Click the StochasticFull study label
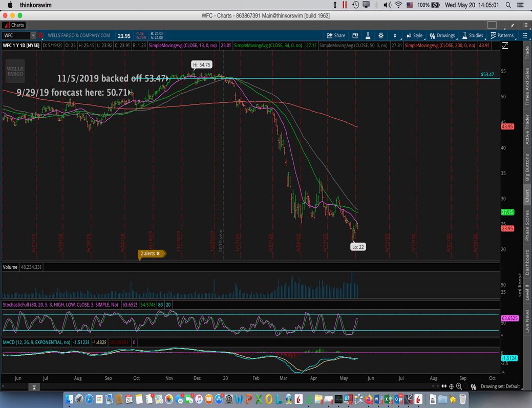The width and height of the screenshot is (532, 408). (x=60, y=305)
